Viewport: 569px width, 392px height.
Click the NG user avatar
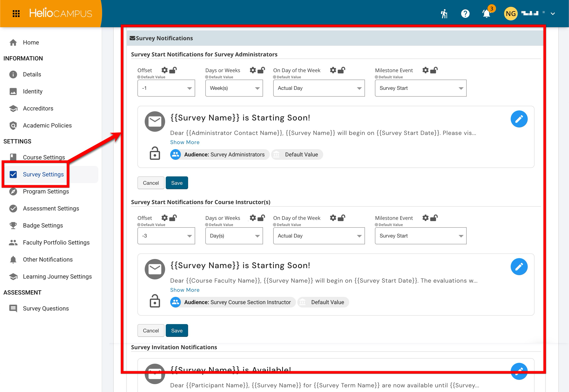pyautogui.click(x=510, y=13)
